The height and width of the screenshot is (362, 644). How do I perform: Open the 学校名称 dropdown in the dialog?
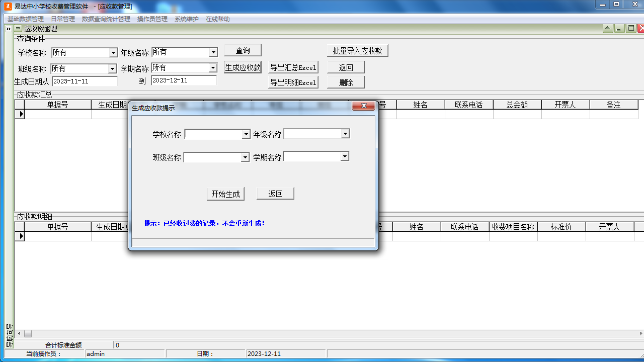[246, 134]
